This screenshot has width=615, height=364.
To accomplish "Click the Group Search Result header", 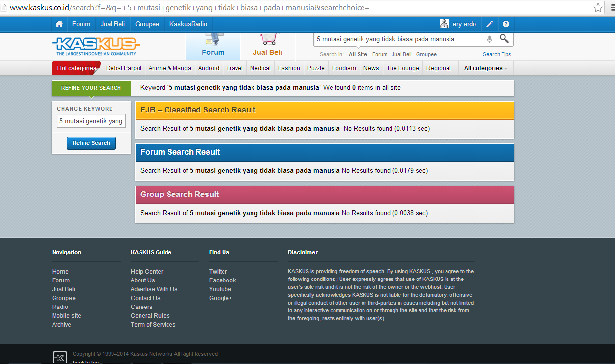I will point(325,195).
